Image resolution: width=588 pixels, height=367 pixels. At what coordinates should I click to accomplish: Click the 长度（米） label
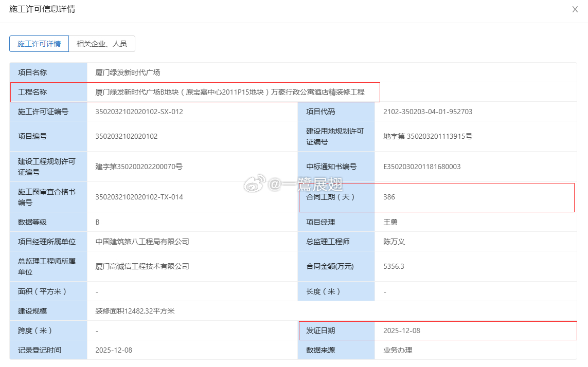pyautogui.click(x=323, y=291)
